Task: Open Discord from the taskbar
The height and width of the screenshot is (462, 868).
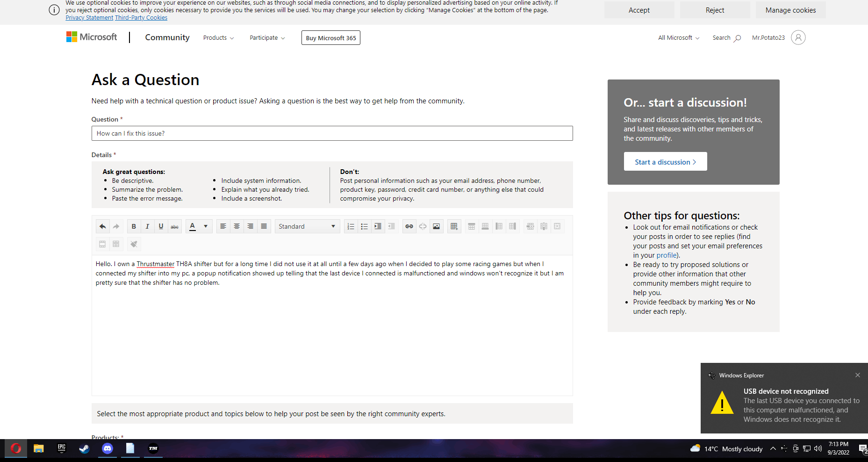Action: coord(108,448)
